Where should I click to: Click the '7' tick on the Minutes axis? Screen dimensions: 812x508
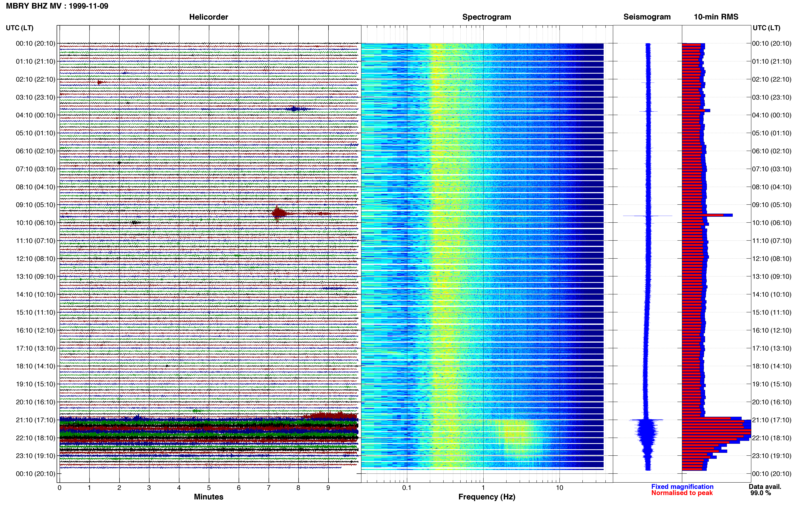point(269,487)
